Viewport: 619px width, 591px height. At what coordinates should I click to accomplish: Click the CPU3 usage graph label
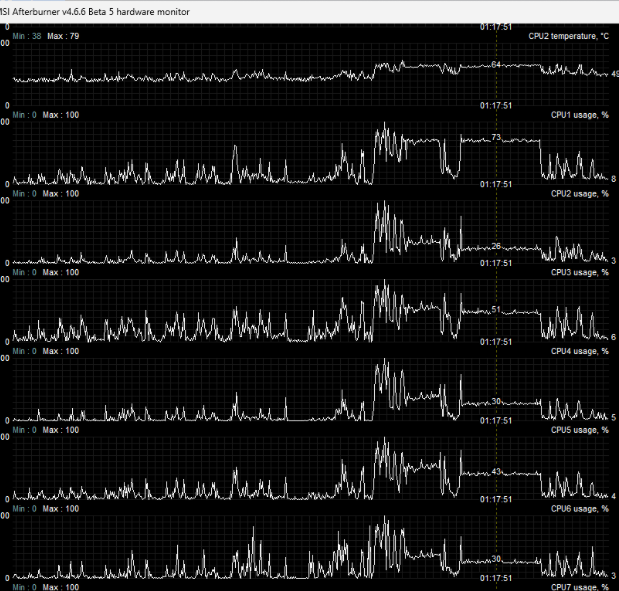tap(580, 272)
